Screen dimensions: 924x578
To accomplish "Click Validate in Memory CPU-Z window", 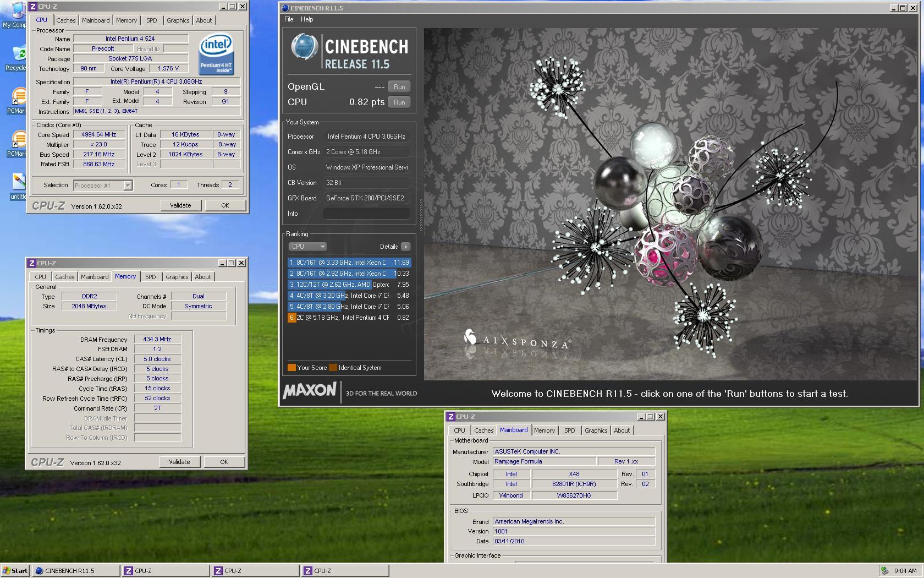I will point(179,462).
